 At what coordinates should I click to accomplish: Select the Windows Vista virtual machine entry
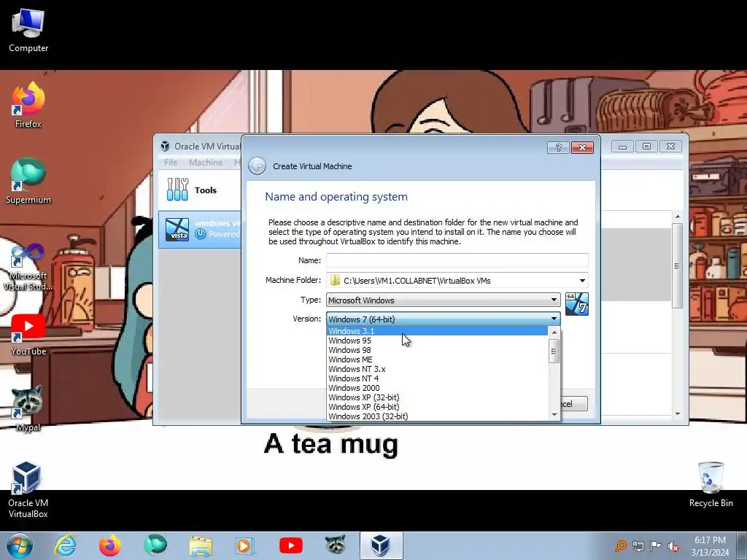(200, 230)
